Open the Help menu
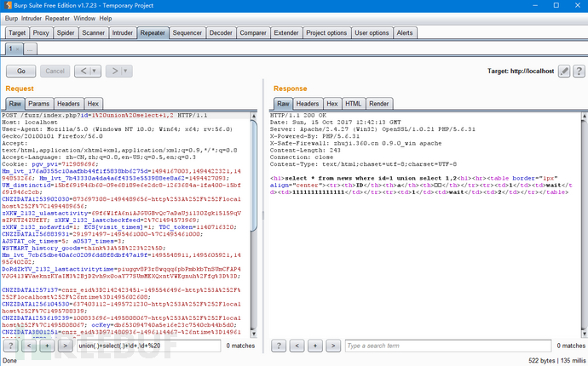 click(106, 19)
